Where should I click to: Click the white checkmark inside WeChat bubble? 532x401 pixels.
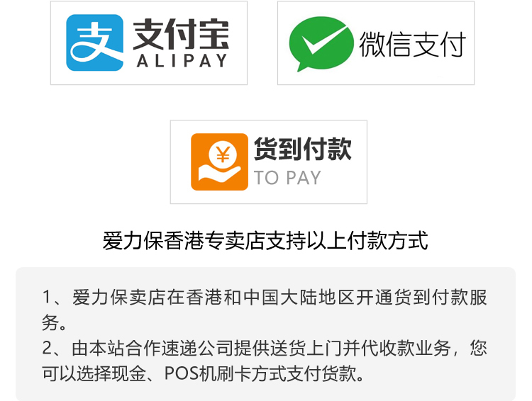pos(323,41)
